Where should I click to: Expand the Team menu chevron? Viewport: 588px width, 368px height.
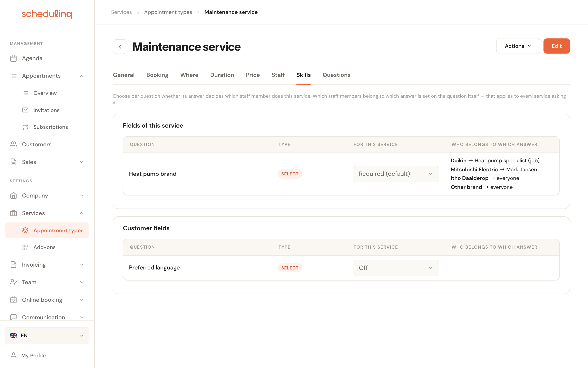(82, 282)
